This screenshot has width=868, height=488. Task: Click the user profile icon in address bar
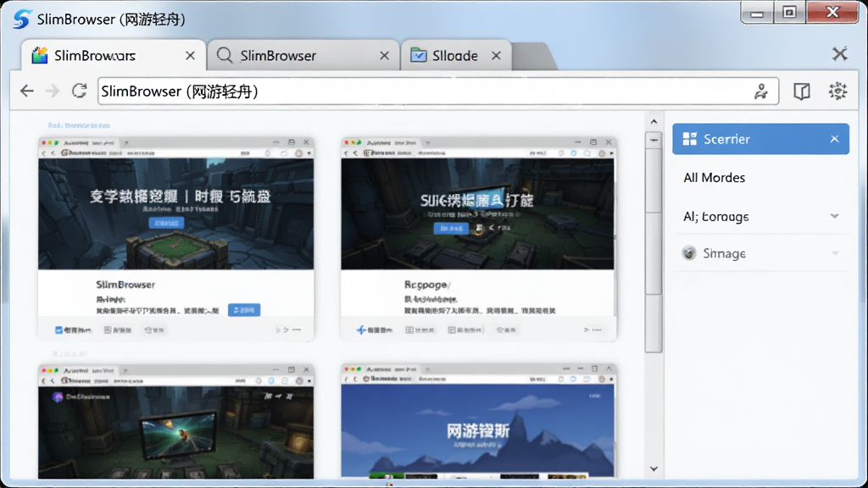761,91
